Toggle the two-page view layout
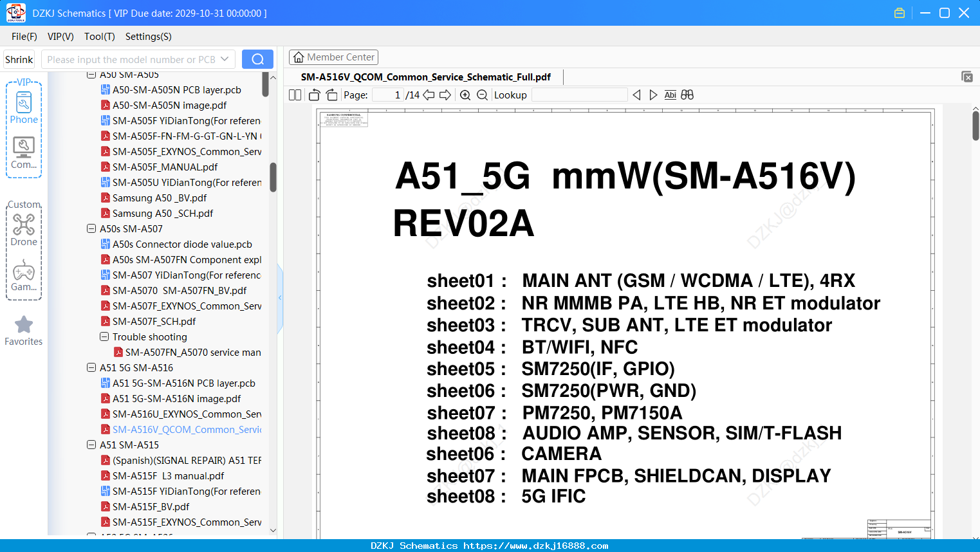980x552 pixels. pos(295,95)
